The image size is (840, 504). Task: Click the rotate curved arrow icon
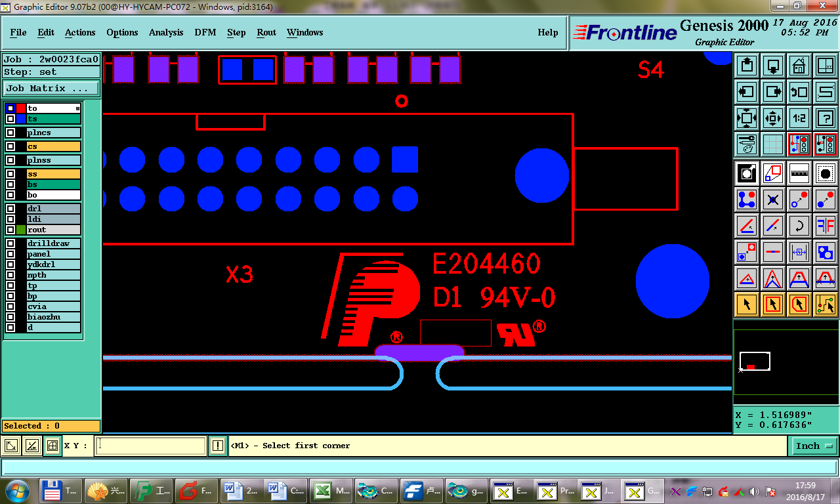coord(799,226)
